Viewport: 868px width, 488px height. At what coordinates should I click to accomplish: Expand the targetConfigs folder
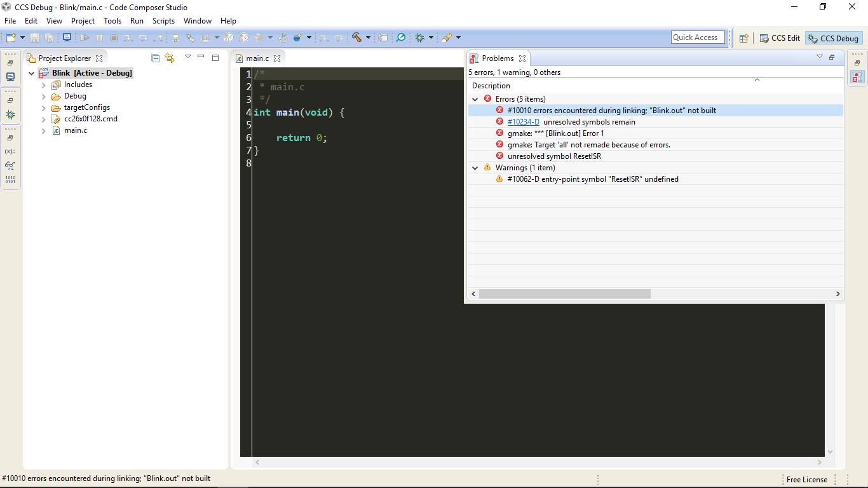point(43,107)
